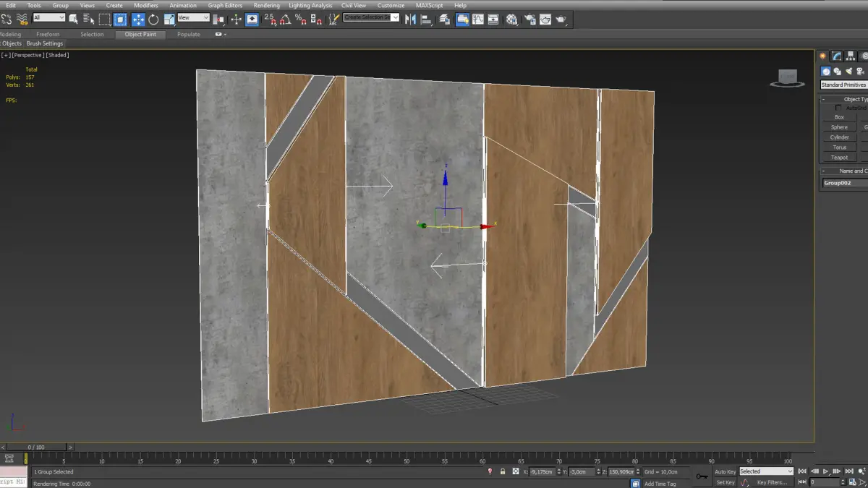Activate the Select Object tool
868x488 pixels.
pos(73,19)
